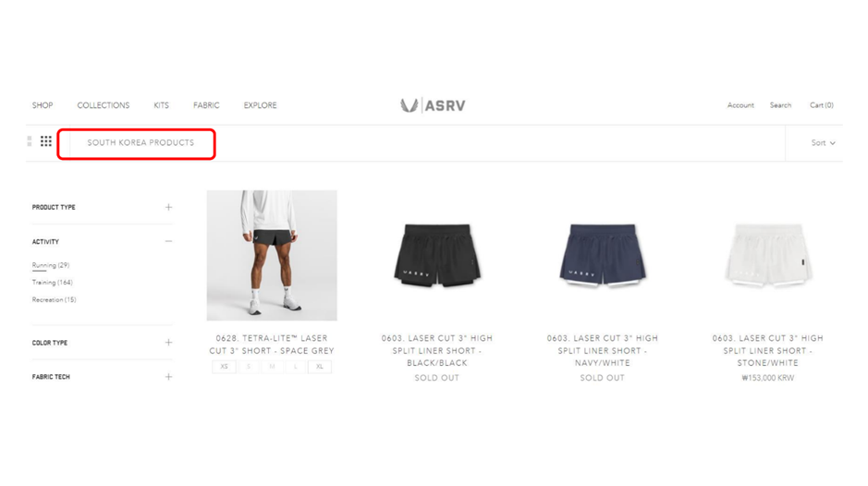Expand the Color Type filter

pos(102,343)
